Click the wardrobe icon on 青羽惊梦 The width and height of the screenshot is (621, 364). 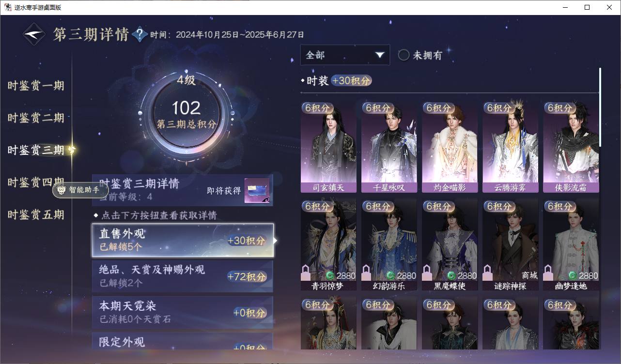pyautogui.click(x=306, y=273)
